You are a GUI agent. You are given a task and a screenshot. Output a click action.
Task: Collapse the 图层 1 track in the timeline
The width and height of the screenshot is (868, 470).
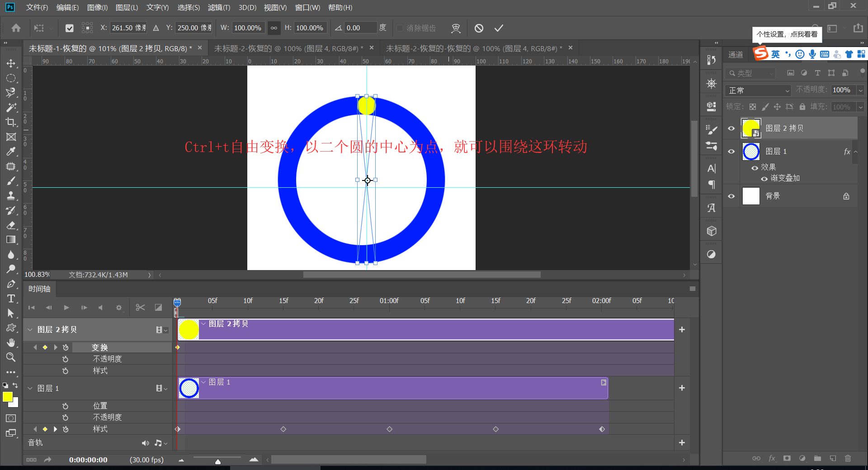(30, 388)
